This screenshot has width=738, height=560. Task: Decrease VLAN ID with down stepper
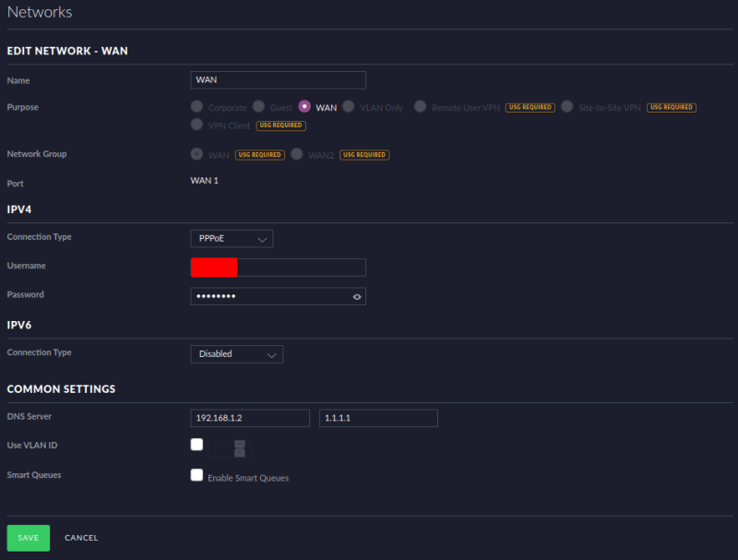tap(240, 453)
